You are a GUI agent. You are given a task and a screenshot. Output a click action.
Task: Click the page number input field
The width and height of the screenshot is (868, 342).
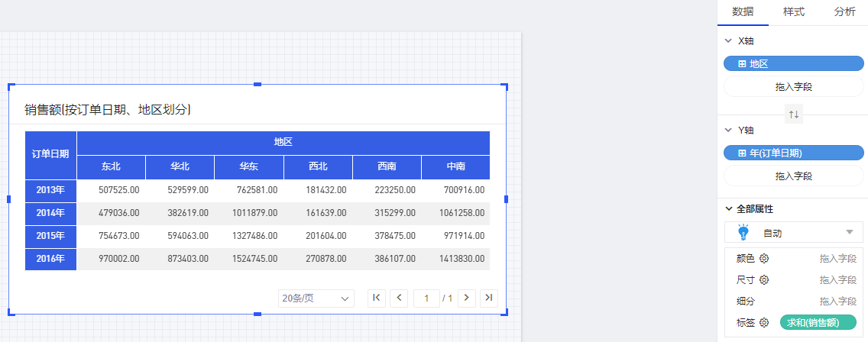pyautogui.click(x=426, y=298)
